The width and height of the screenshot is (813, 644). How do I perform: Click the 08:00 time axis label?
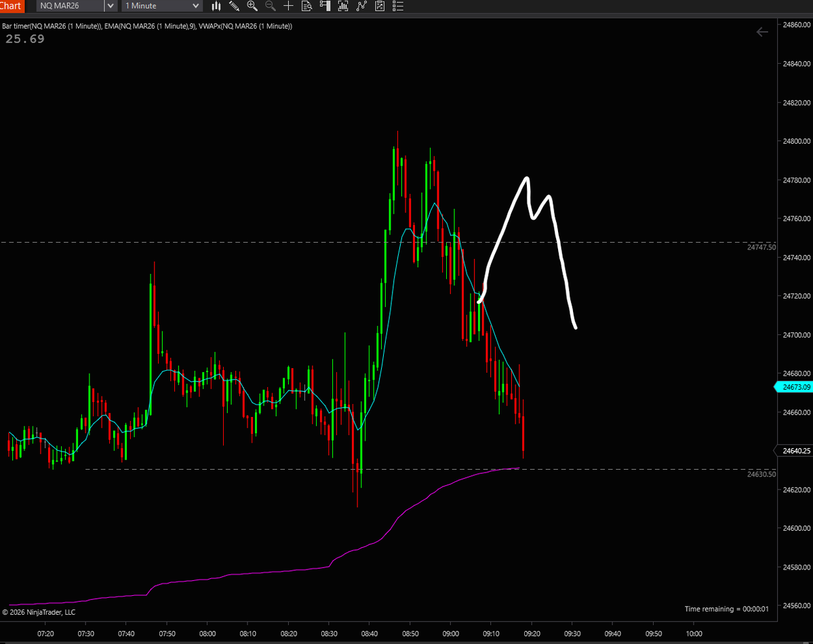pyautogui.click(x=207, y=634)
